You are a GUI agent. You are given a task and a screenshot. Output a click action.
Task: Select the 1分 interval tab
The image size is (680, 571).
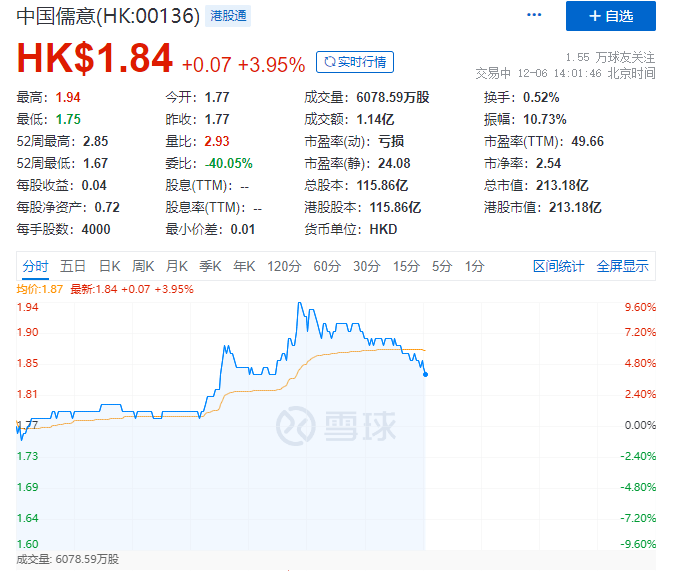pos(474,266)
